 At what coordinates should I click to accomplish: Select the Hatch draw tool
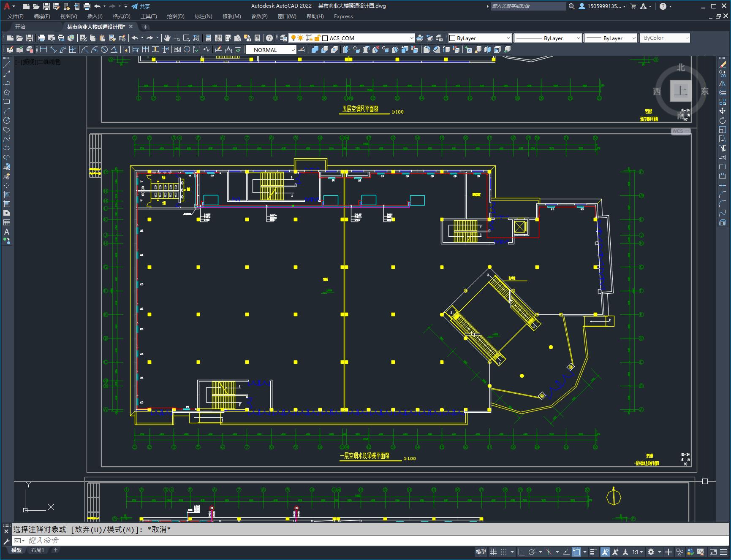coord(7,195)
